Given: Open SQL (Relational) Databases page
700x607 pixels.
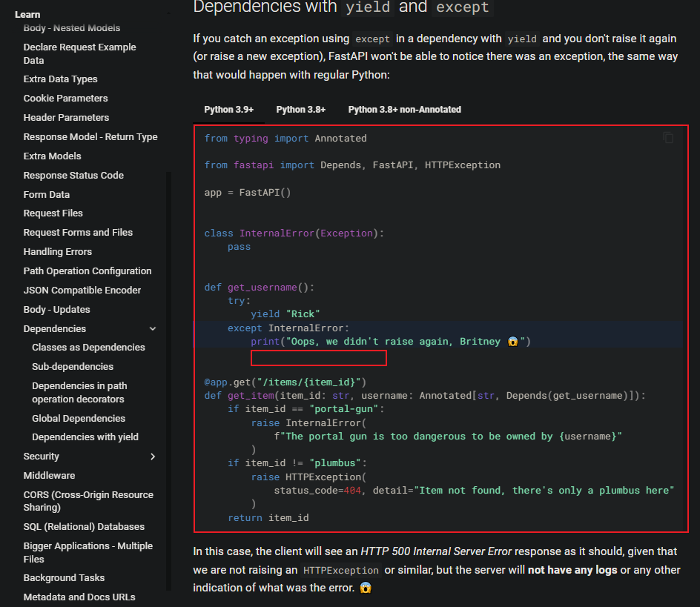Looking at the screenshot, I should tap(84, 527).
